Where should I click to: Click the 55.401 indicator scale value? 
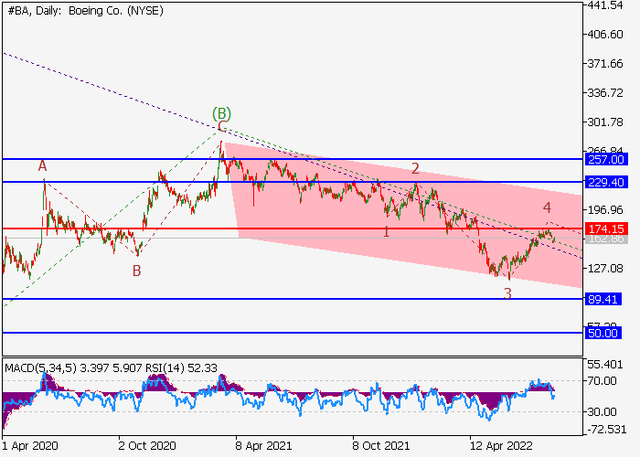[x=605, y=364]
